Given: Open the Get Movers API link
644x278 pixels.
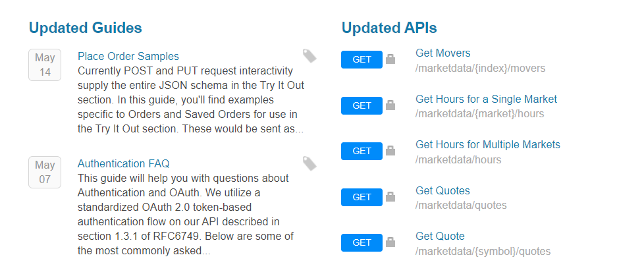Looking at the screenshot, I should (443, 53).
